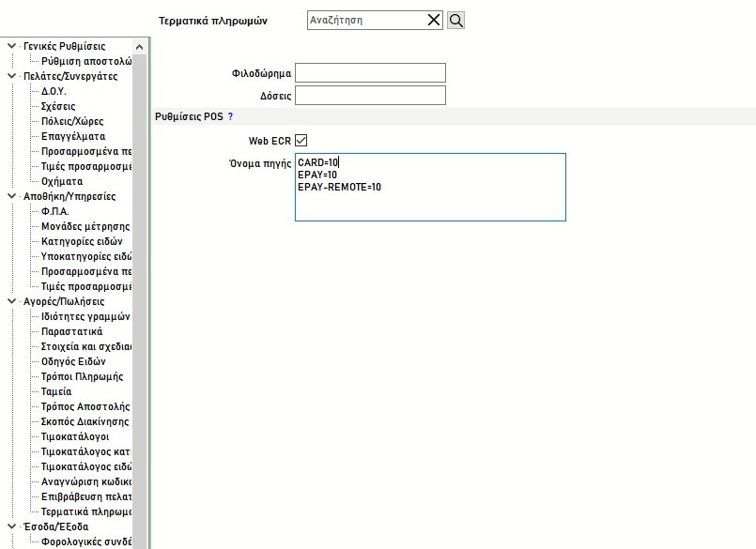
Task: Collapse the Έσοδα/Έξοδα tree node
Action: point(10,526)
